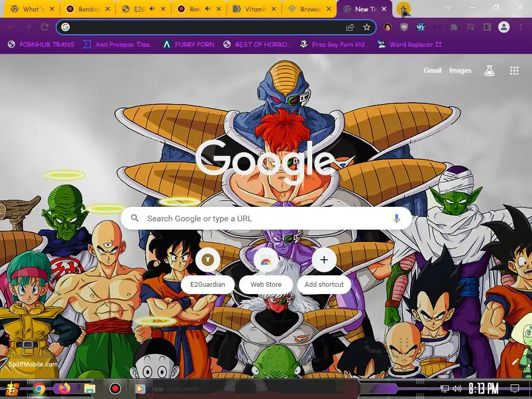The image size is (532, 399).
Task: Close the New Tab tab
Action: (x=384, y=9)
